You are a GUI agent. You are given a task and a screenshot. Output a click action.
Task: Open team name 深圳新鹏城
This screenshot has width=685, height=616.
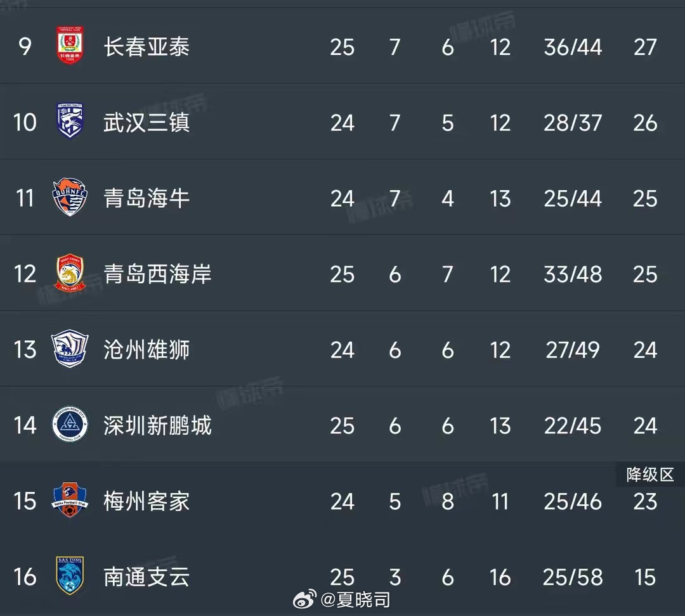(157, 425)
